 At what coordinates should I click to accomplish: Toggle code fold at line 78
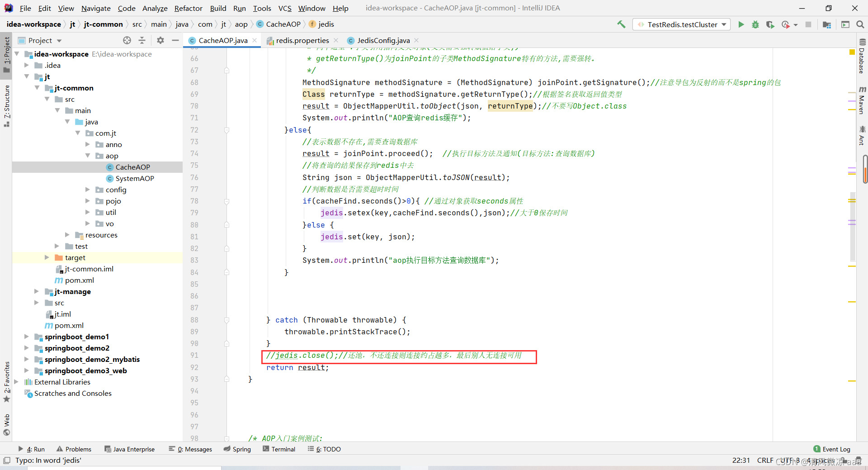(x=227, y=201)
